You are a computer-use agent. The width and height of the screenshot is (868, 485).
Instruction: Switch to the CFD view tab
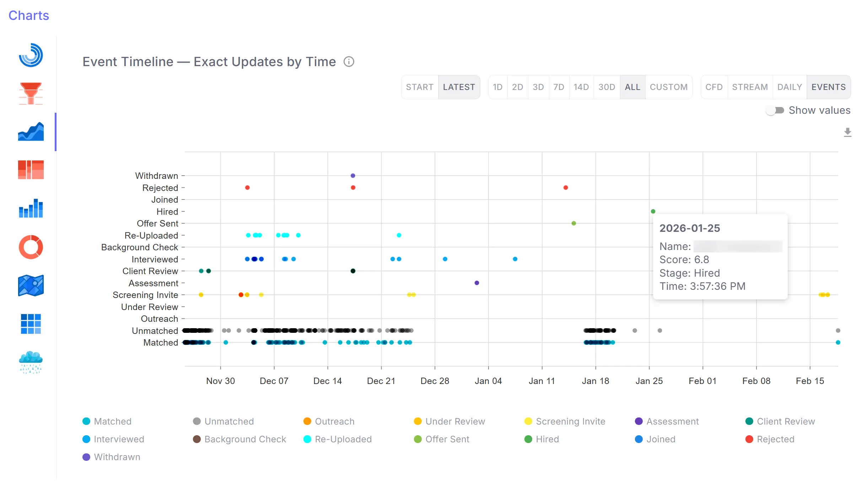714,87
